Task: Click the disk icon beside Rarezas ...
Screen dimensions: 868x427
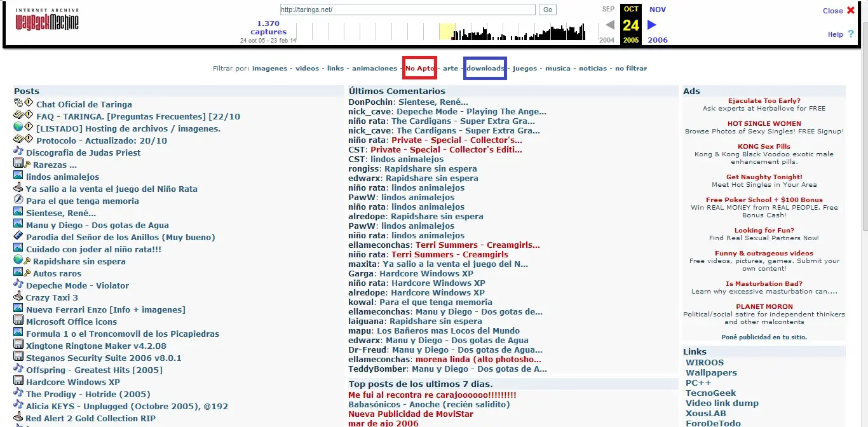Action: click(x=18, y=163)
